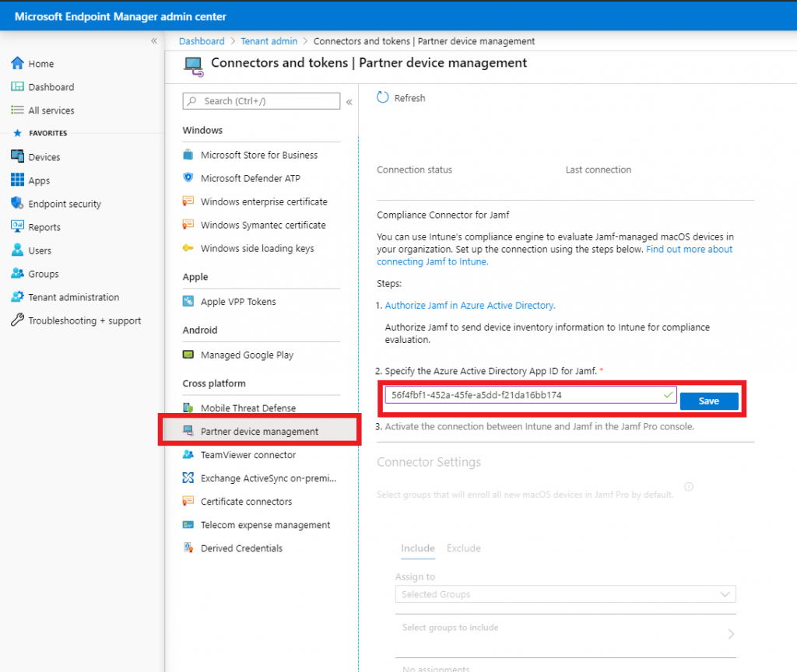Image resolution: width=797 pixels, height=672 pixels.
Task: Select Microsoft Defender ATP shield icon
Action: tap(188, 178)
